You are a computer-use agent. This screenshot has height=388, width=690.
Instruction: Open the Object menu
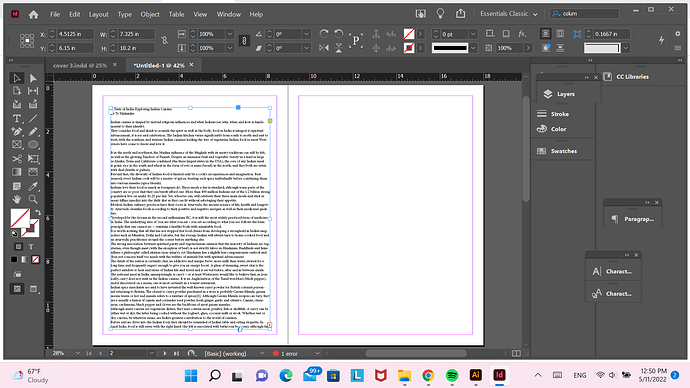point(150,14)
